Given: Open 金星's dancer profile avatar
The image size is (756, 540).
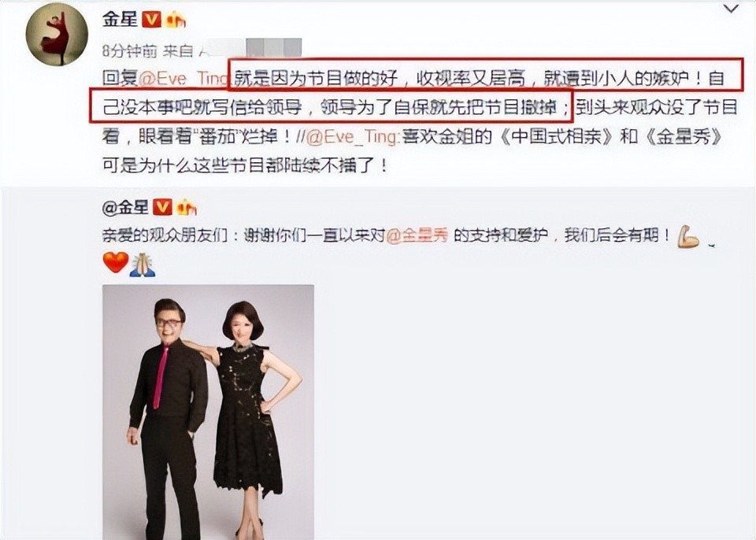Looking at the screenshot, I should pyautogui.click(x=57, y=35).
